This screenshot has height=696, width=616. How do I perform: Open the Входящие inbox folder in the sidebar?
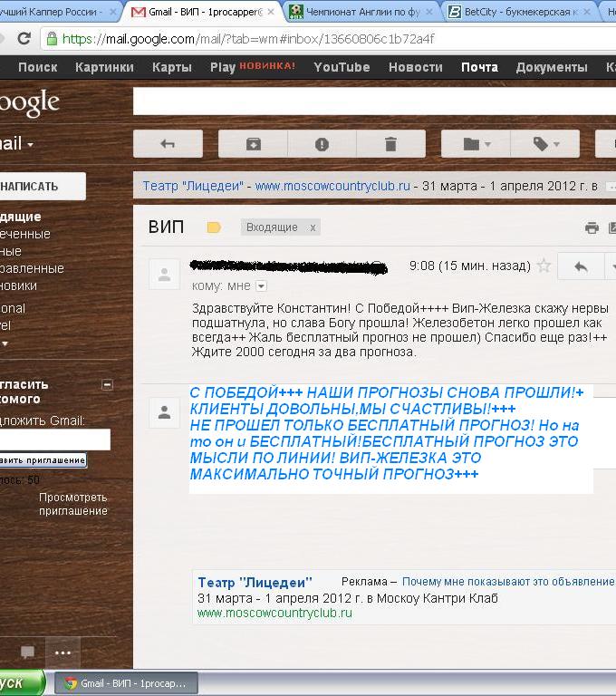[21, 217]
